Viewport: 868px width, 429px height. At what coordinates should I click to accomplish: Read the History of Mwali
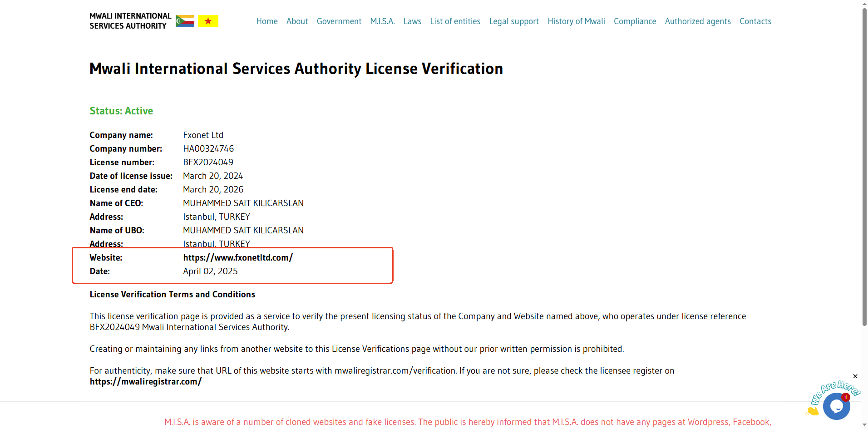(x=576, y=21)
